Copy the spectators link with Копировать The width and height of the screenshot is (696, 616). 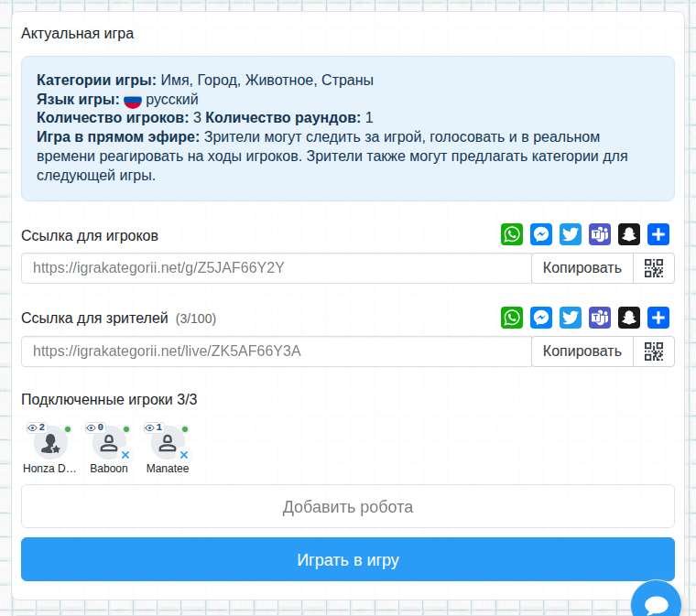pyautogui.click(x=582, y=351)
